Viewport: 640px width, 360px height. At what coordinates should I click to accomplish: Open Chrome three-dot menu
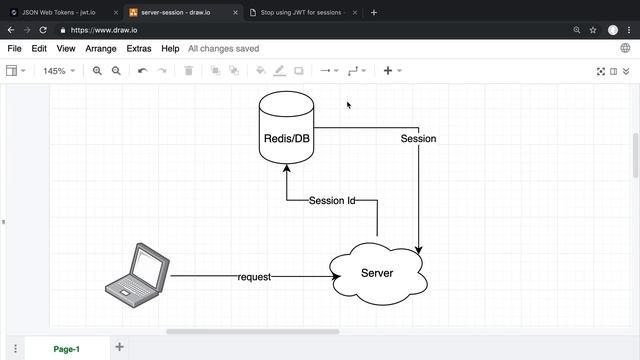tap(629, 30)
